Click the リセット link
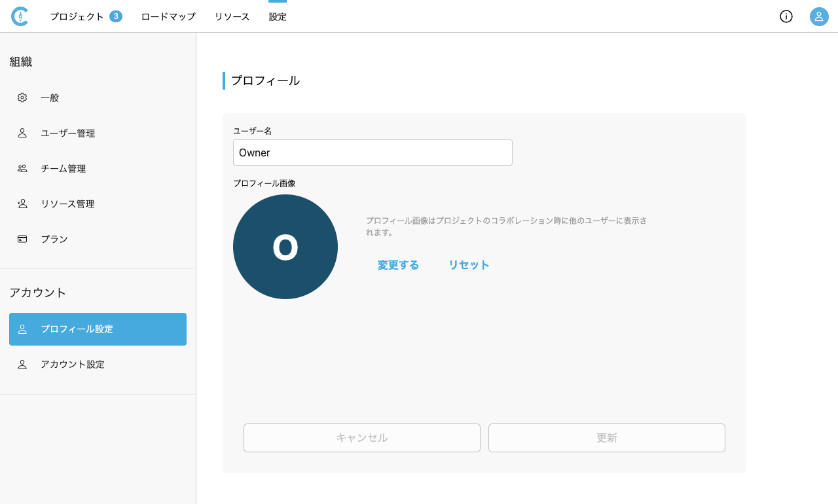This screenshot has height=504, width=838. pos(469,265)
